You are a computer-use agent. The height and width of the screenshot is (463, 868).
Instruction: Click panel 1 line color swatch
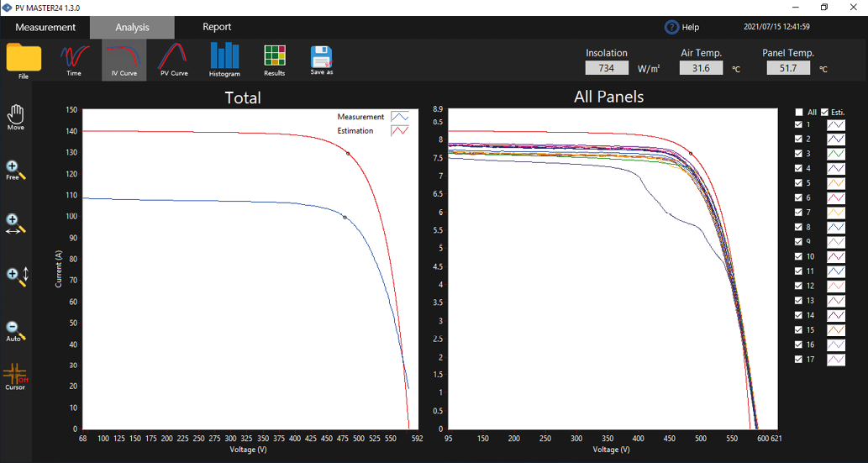point(835,124)
